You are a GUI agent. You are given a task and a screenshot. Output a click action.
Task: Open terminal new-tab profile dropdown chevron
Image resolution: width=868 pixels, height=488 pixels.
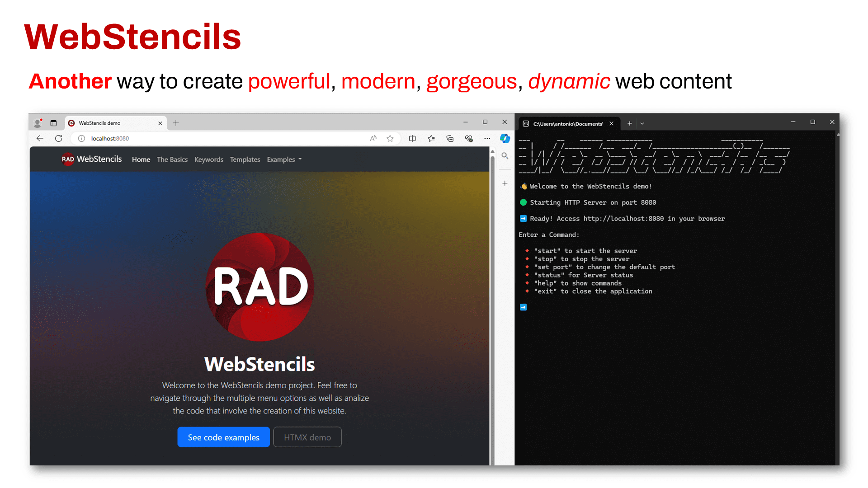pyautogui.click(x=642, y=123)
